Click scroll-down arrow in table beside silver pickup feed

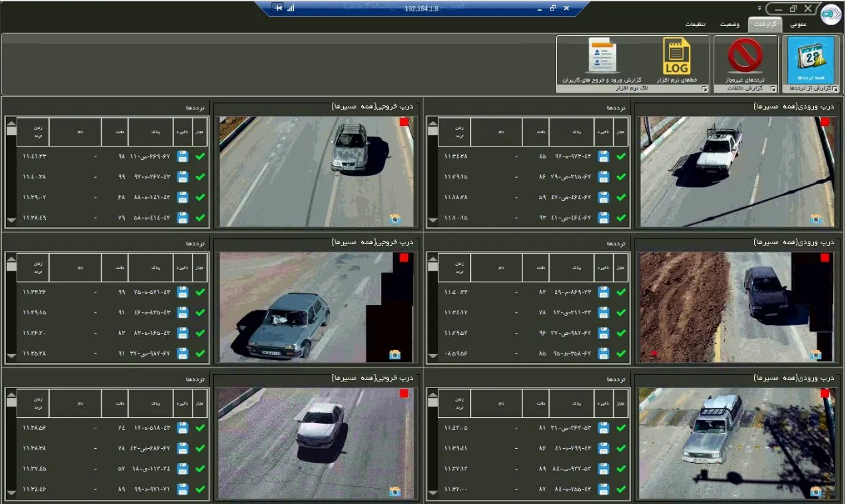pos(431,492)
